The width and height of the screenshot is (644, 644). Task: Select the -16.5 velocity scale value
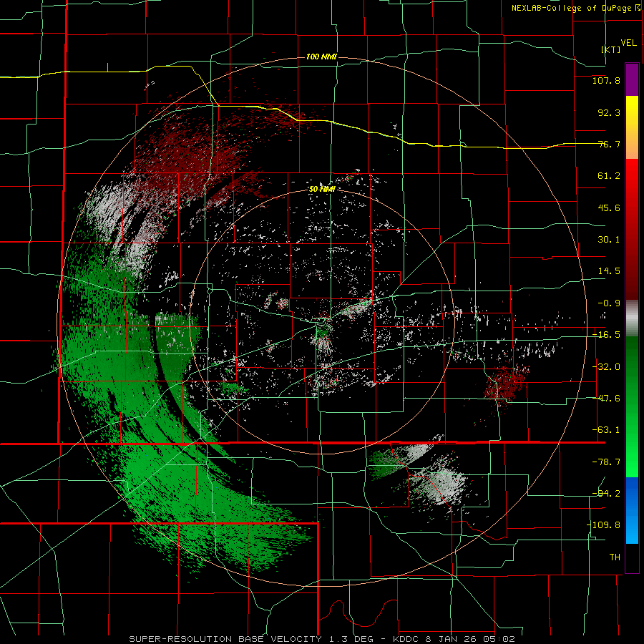point(606,335)
